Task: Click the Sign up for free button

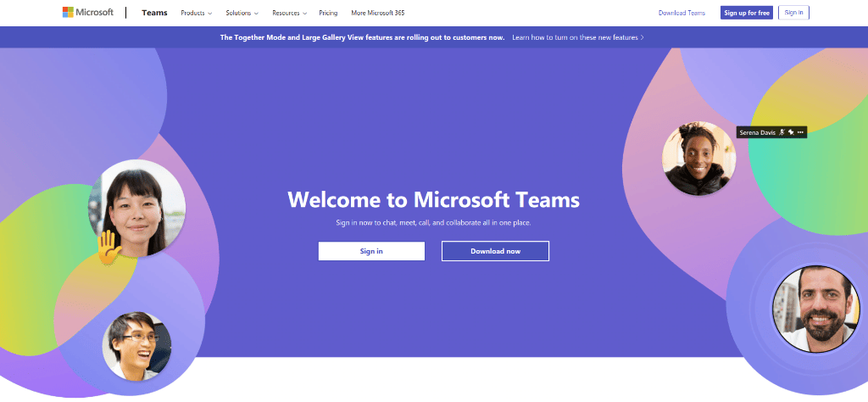Action: pos(746,13)
